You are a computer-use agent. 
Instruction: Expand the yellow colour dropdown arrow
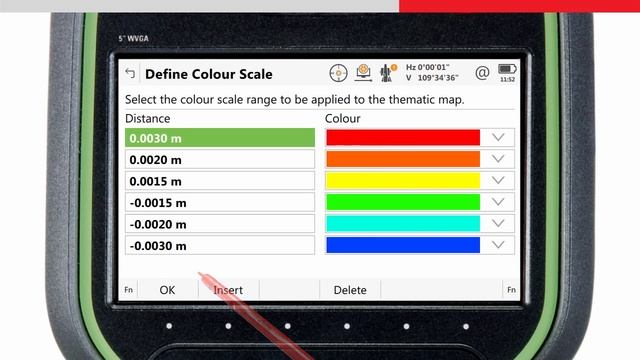tap(498, 180)
